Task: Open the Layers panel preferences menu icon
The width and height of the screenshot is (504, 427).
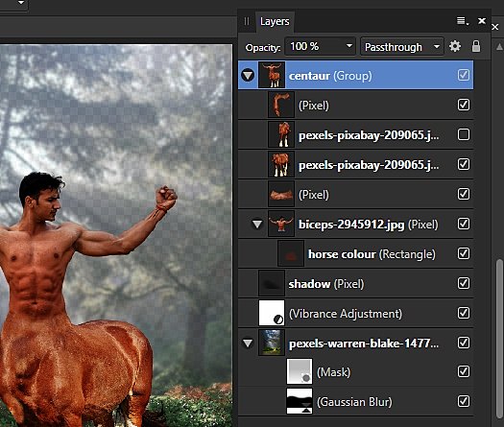Action: (x=463, y=21)
